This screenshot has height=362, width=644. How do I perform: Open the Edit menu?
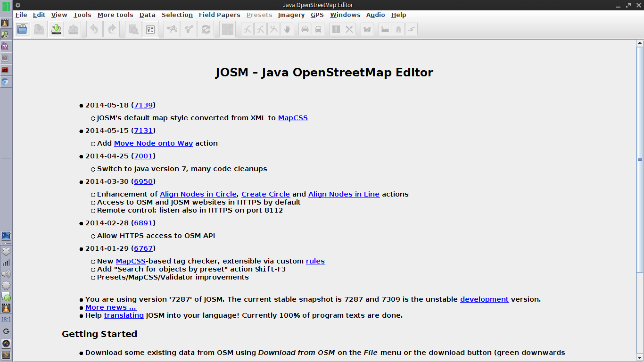point(39,15)
